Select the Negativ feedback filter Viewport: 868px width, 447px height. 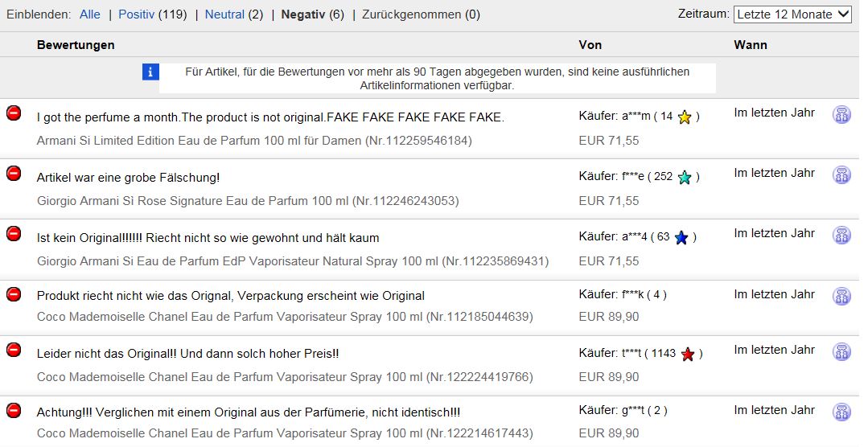click(x=302, y=14)
